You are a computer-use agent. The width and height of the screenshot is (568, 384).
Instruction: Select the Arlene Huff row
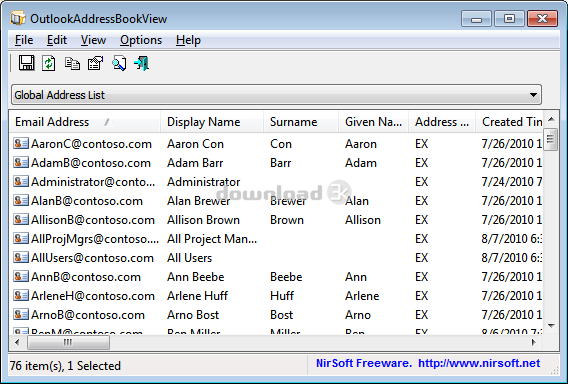[277, 296]
